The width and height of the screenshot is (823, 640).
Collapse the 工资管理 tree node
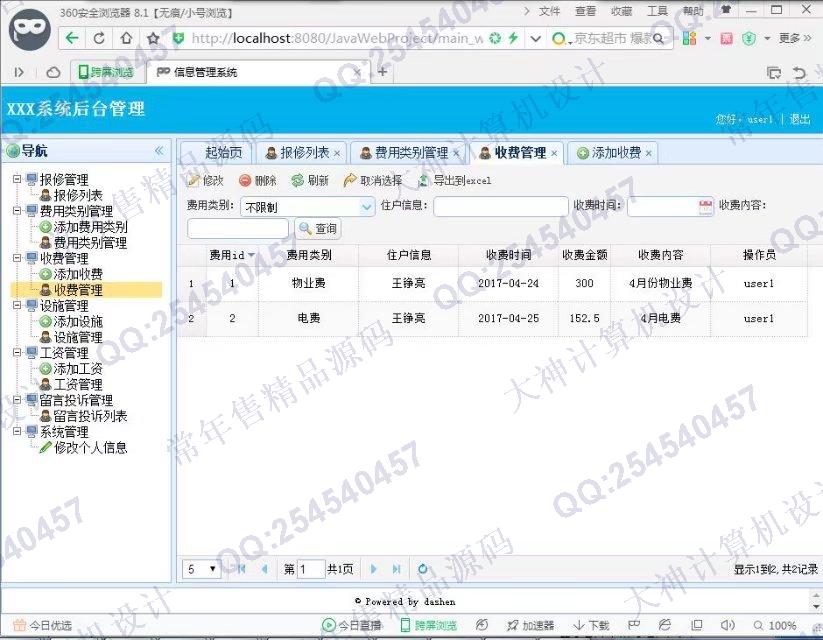[17, 353]
